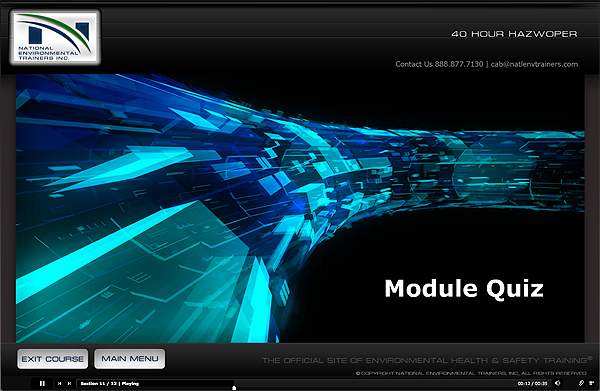The height and width of the screenshot is (391, 600).
Task: Click the Section 11 / 12 status label
Action: (110, 383)
